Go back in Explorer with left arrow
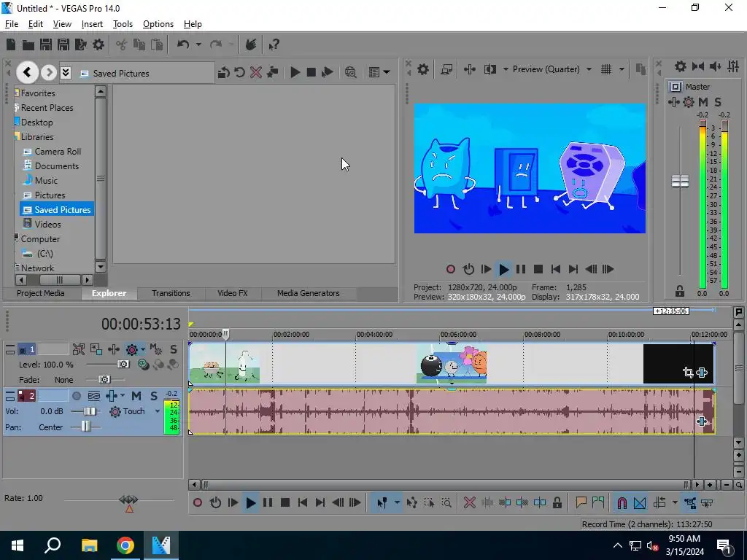Screen dimensions: 747x560 [27, 72]
